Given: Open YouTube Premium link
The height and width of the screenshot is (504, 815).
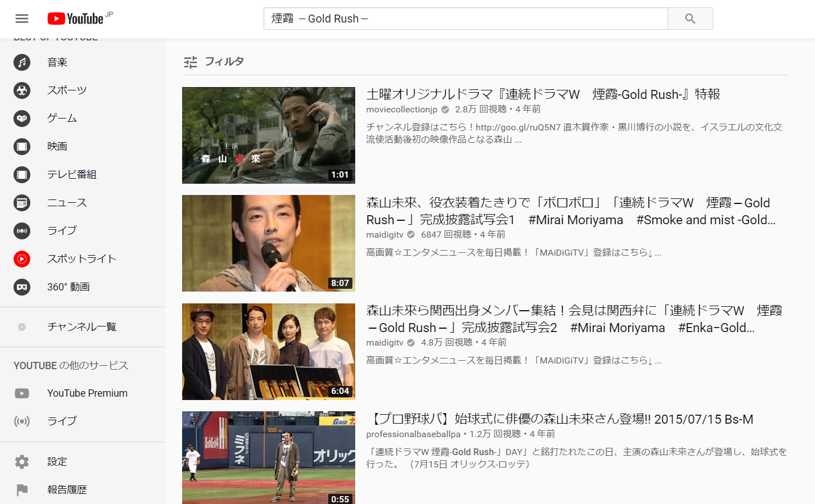Looking at the screenshot, I should point(83,393).
